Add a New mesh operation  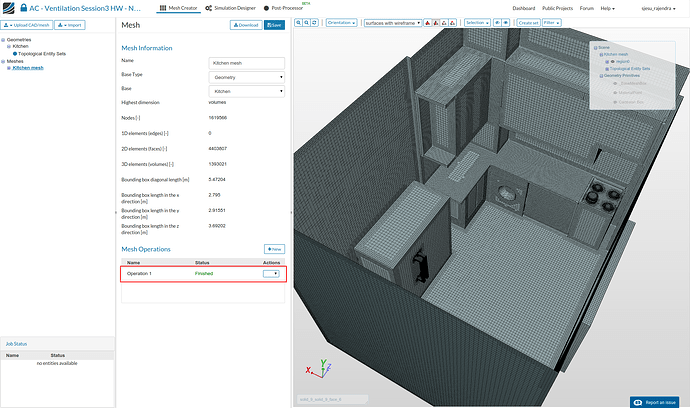click(274, 248)
